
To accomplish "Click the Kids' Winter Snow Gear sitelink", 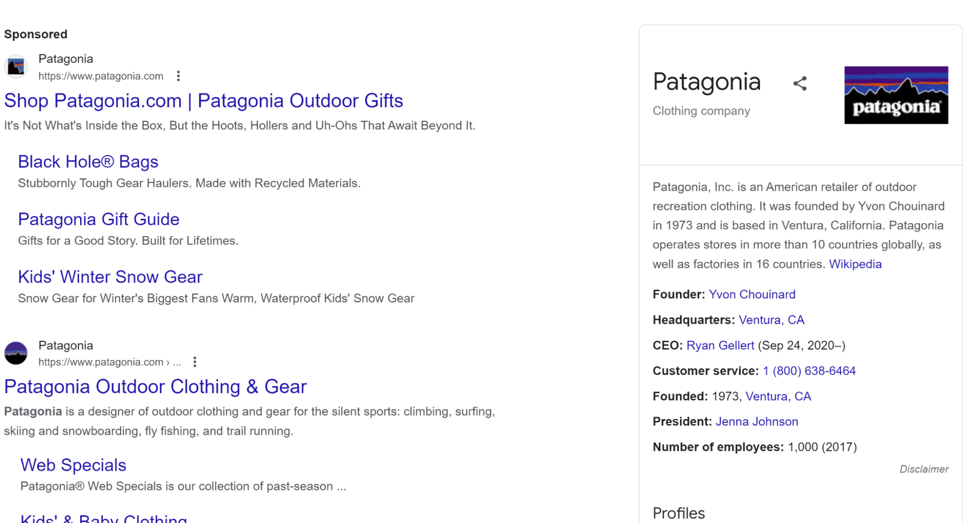I will [x=110, y=277].
